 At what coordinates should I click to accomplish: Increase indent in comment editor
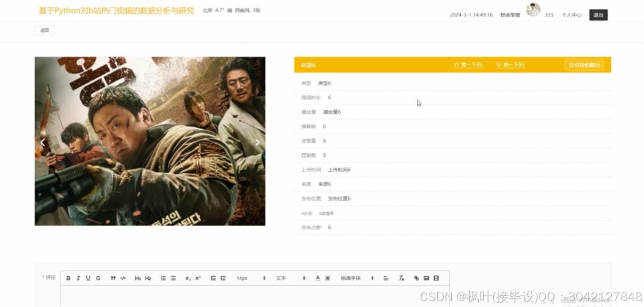(x=223, y=278)
